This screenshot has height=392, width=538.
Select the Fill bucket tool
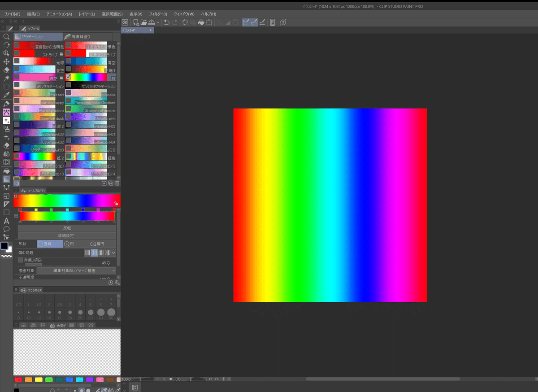click(x=6, y=170)
